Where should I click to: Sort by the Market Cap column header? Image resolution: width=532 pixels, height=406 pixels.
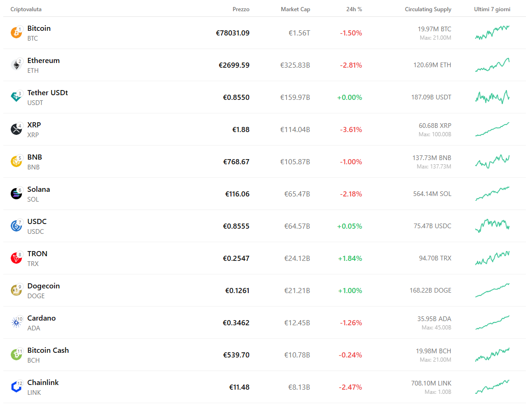pos(295,9)
